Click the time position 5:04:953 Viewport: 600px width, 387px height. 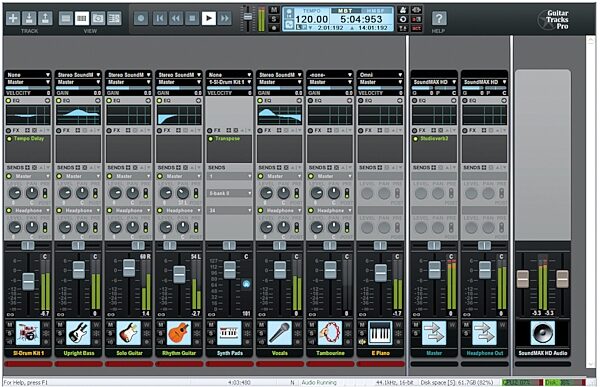tap(361, 19)
